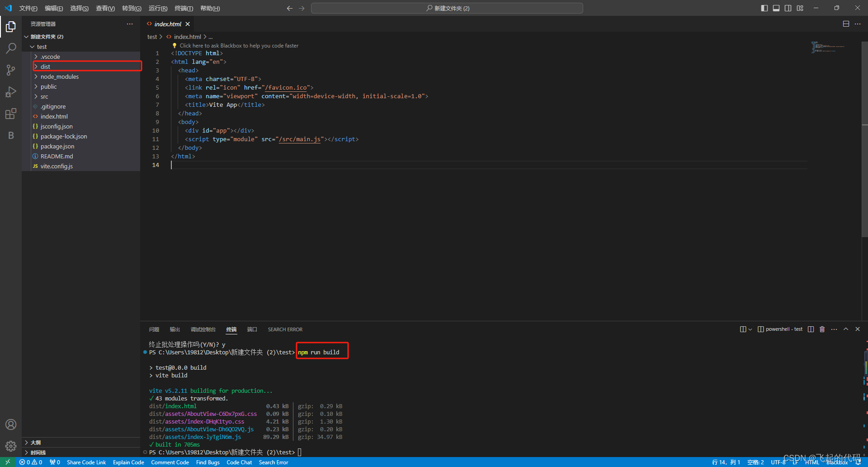Click Code Chat in the status bar
The image size is (868, 467).
coord(239,462)
